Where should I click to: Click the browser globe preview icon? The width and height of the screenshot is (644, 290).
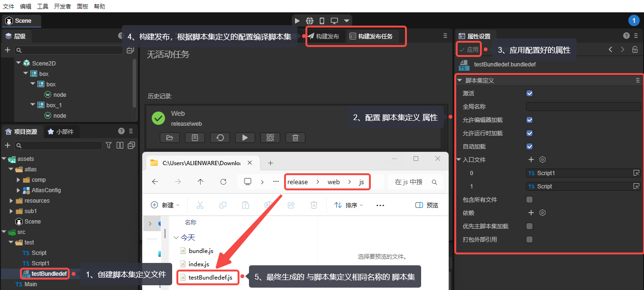(309, 21)
